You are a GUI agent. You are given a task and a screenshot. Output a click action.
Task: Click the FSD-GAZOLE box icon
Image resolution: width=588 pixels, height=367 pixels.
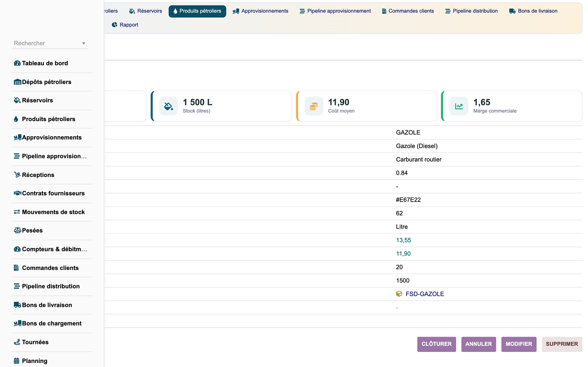pos(399,294)
